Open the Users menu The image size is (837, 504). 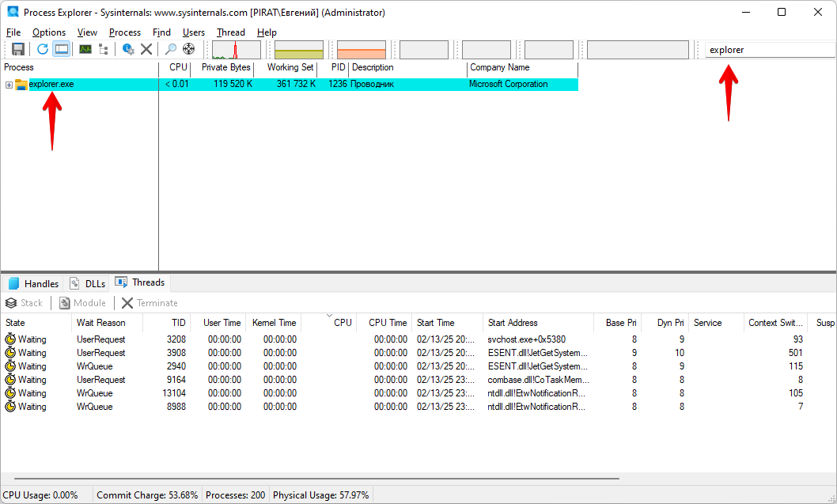point(194,32)
